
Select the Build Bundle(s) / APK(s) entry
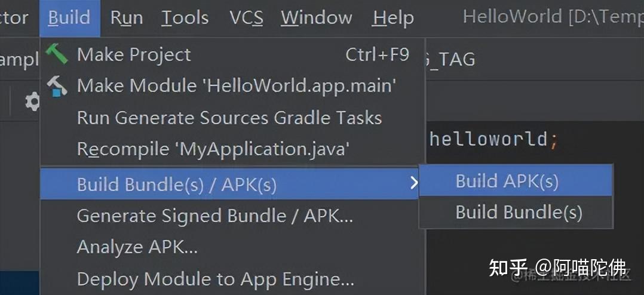click(177, 185)
